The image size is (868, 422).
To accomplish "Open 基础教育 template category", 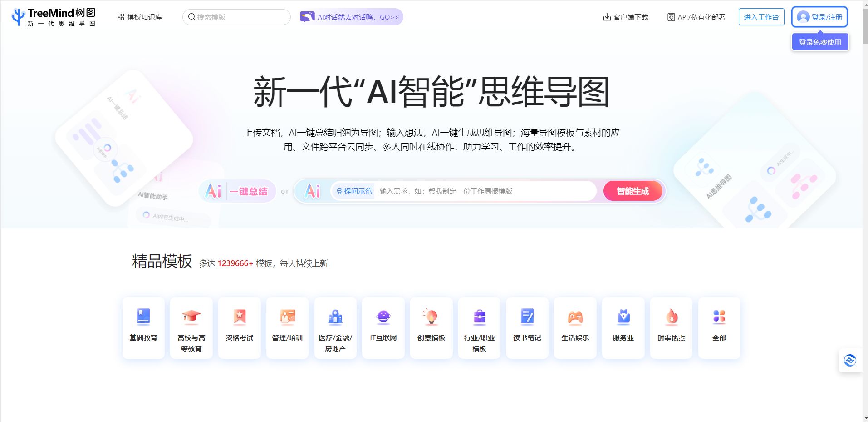I will click(x=143, y=328).
